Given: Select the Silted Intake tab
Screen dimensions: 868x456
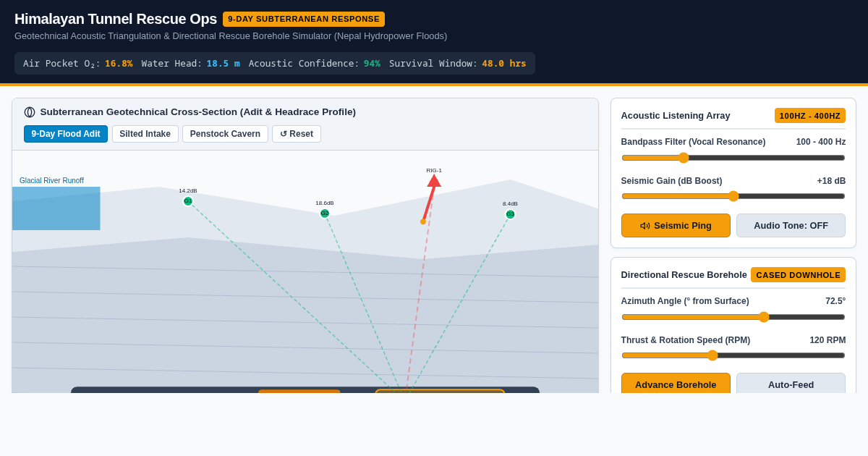Looking at the screenshot, I should [145, 134].
